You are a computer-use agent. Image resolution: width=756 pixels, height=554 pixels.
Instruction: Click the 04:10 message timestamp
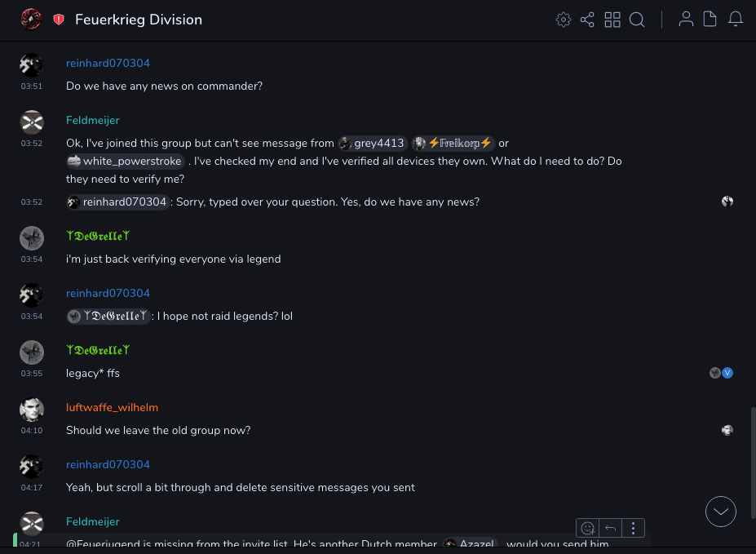tap(32, 430)
